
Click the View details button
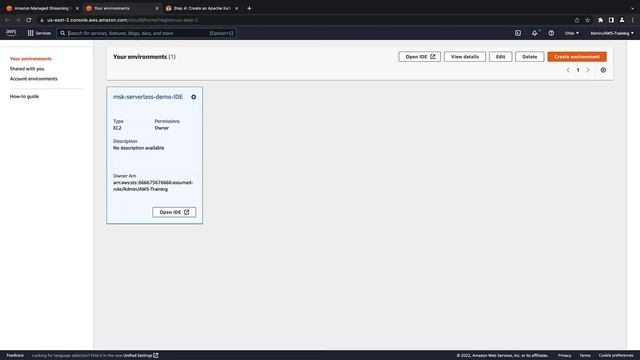(x=464, y=57)
